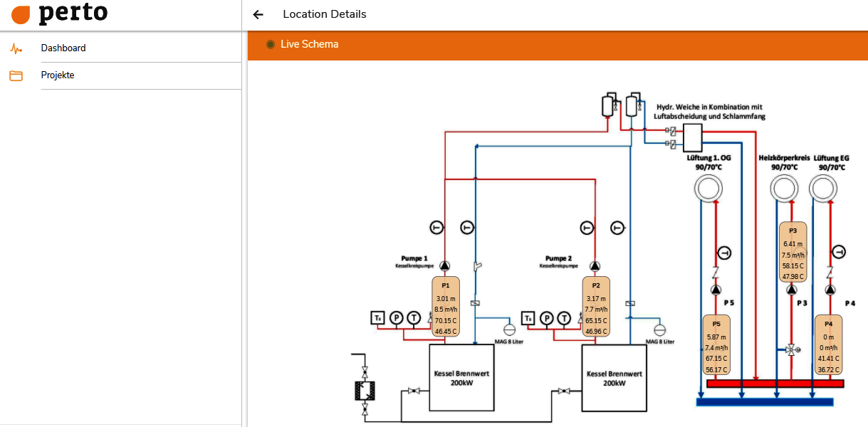Click the left Kessel Brennwert 200kW boiler

pyautogui.click(x=462, y=378)
